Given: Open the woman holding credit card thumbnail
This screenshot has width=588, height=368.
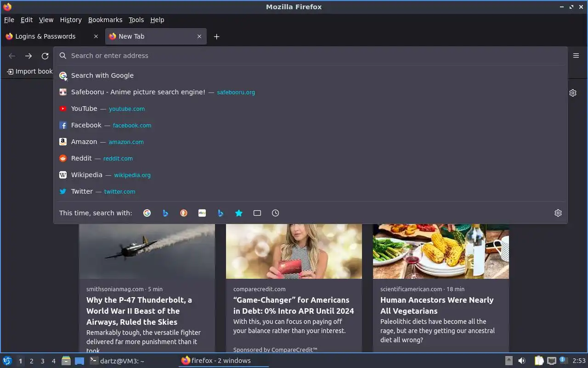Looking at the screenshot, I should coord(294,251).
